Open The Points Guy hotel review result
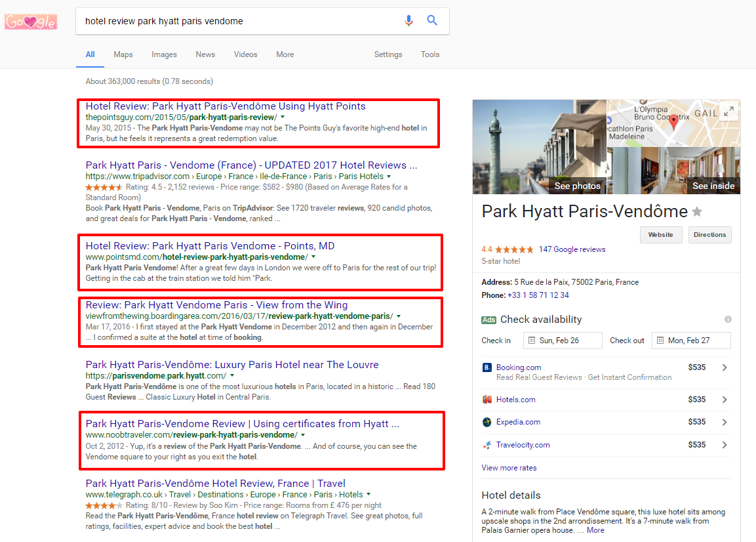Screen dimensions: 756x542 click(226, 106)
